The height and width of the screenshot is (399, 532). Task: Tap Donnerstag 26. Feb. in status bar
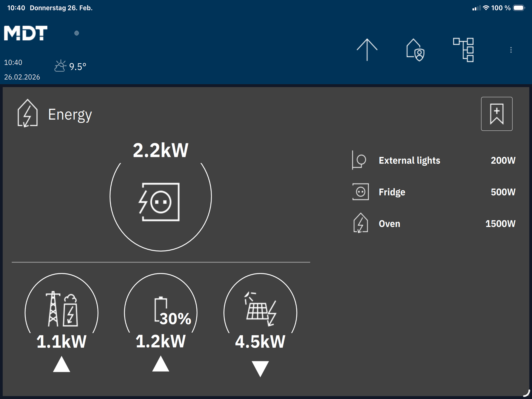pos(61,8)
